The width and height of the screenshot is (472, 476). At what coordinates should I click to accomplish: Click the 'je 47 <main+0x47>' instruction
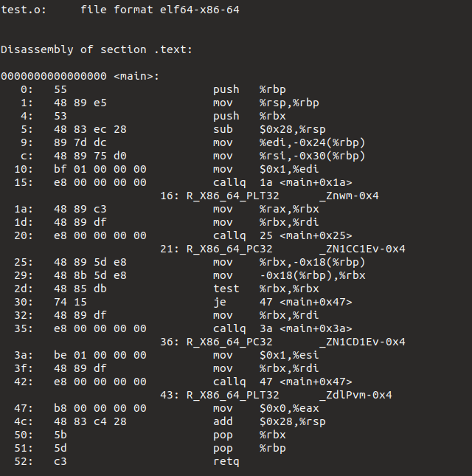coord(282,302)
